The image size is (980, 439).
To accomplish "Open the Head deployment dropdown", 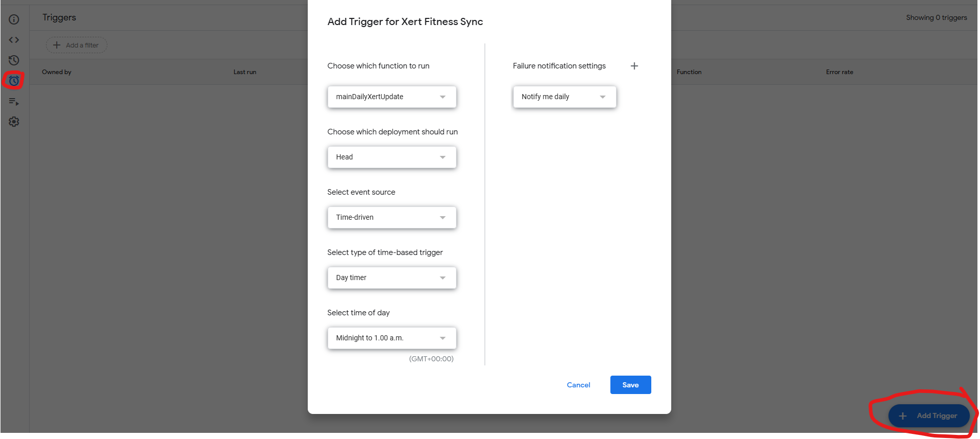I will [392, 157].
